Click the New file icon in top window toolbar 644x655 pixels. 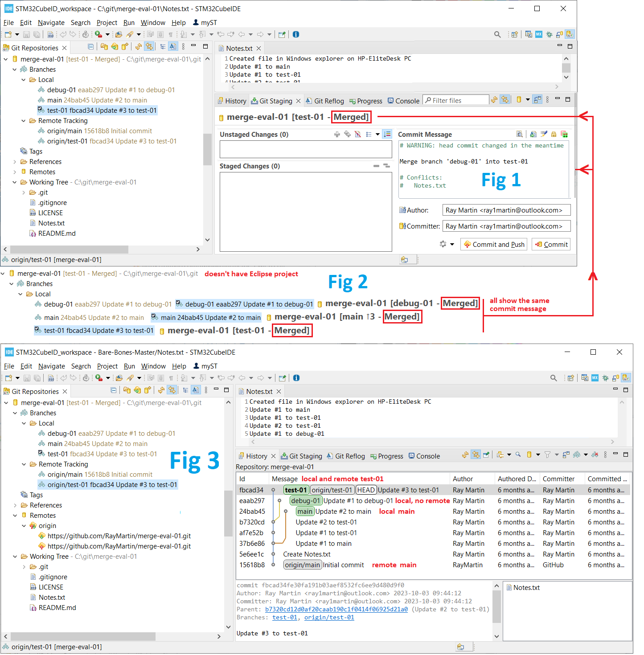click(x=8, y=34)
